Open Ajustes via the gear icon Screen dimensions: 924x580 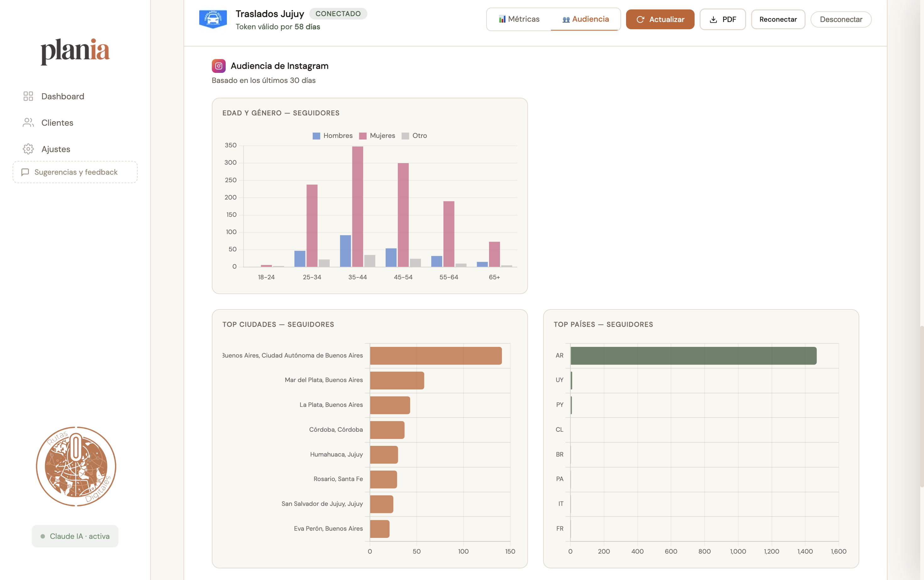pyautogui.click(x=28, y=149)
